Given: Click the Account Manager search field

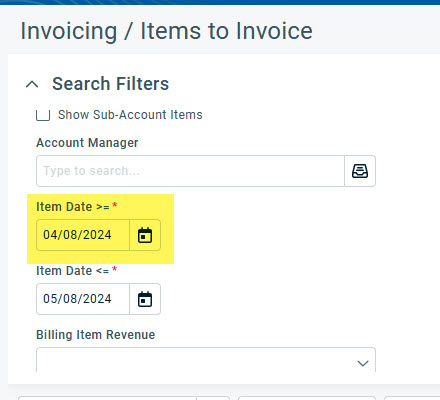Looking at the screenshot, I should pyautogui.click(x=190, y=171).
